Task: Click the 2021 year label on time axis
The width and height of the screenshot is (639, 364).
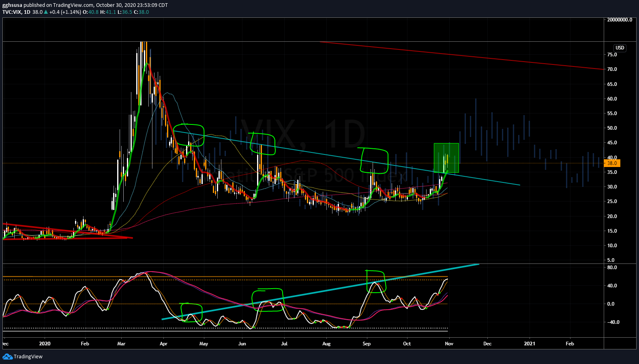Action: tap(530, 344)
